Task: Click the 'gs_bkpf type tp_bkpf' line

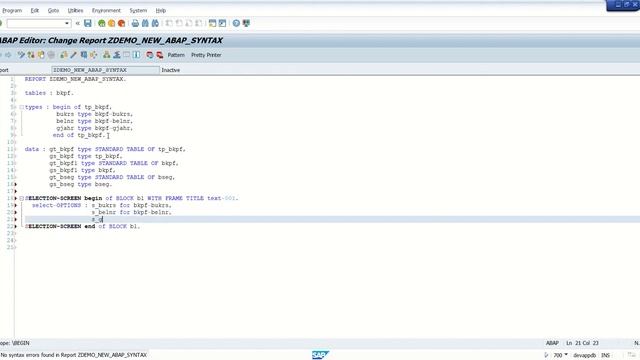Action: pos(86,156)
